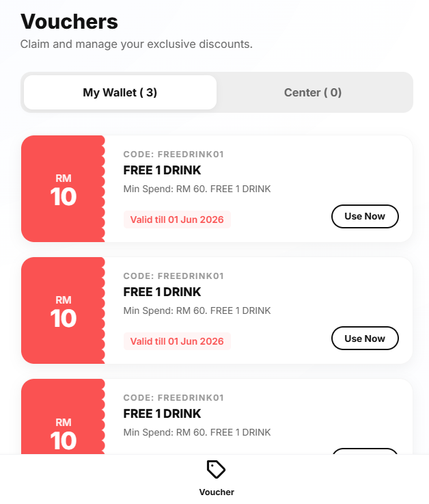This screenshot has width=429, height=504.
Task: Open the second FREE 1 DRINK voucher title
Action: coord(162,292)
